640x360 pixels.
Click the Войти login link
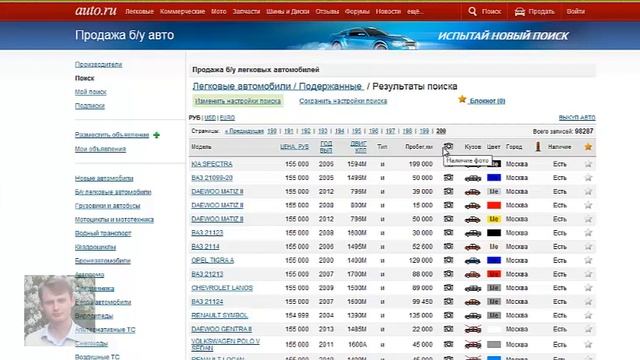point(576,11)
